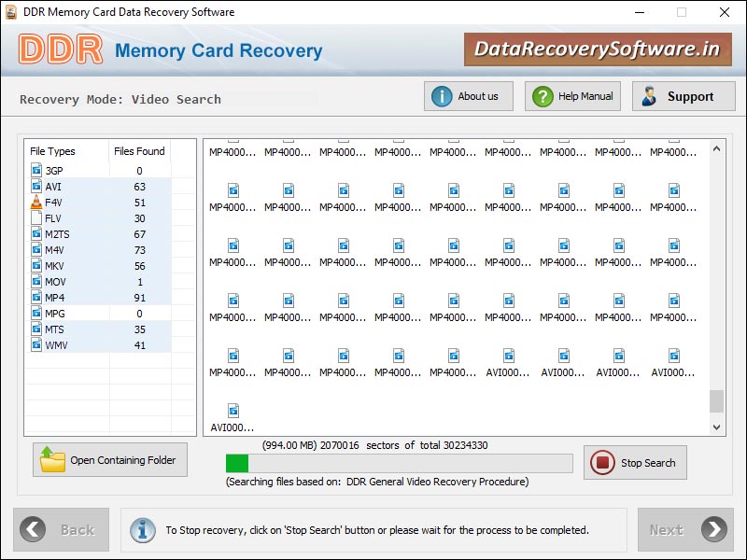Select the MOV row in the file types list
Viewport: 747px width, 560px height.
[x=75, y=281]
